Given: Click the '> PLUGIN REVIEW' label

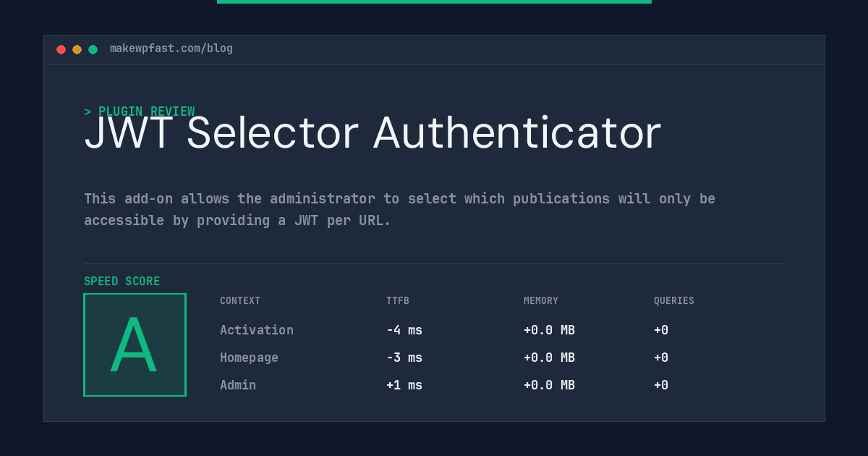Looking at the screenshot, I should (x=140, y=111).
